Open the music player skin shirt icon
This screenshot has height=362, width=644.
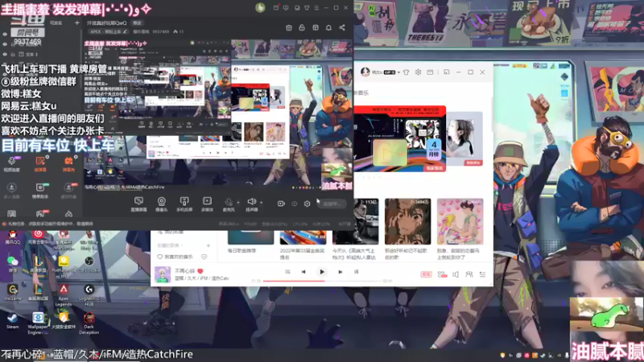407,72
